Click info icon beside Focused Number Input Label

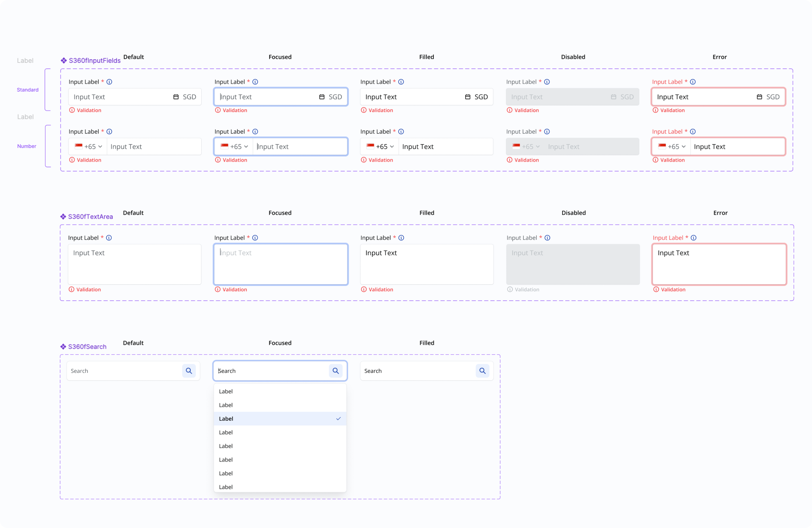[255, 132]
